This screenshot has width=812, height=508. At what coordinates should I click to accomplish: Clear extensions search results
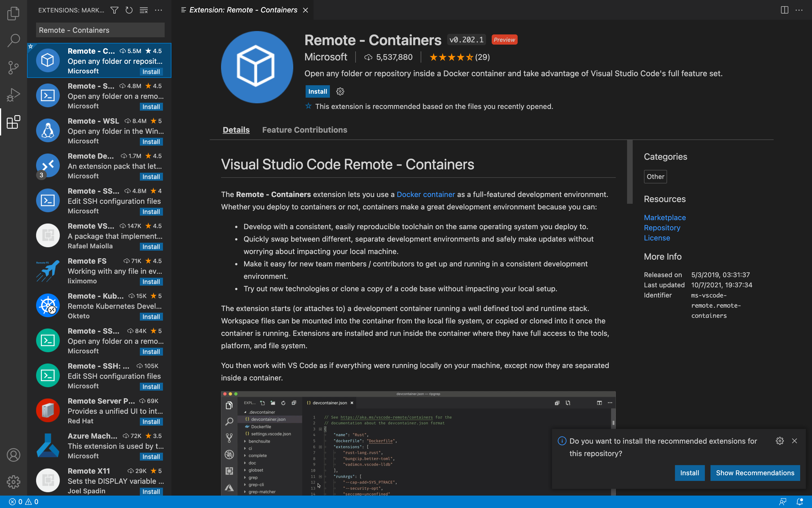pos(144,10)
